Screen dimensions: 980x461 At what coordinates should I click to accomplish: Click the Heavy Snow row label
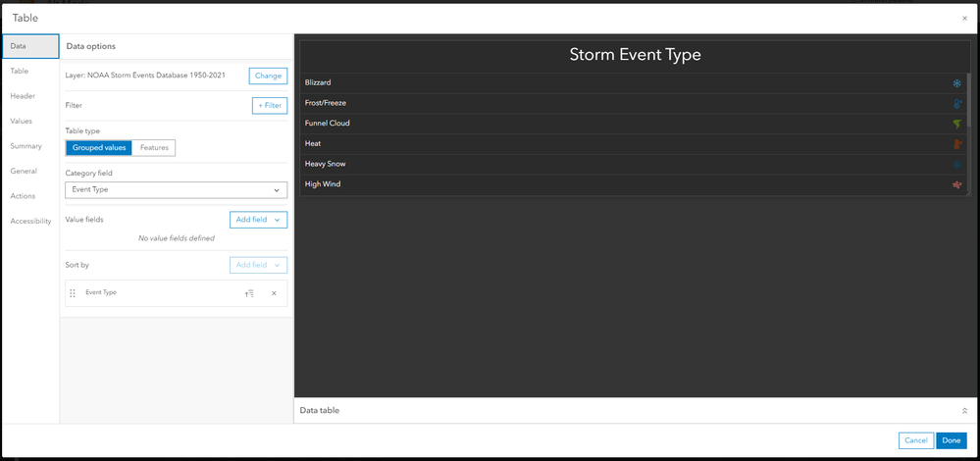tap(325, 164)
